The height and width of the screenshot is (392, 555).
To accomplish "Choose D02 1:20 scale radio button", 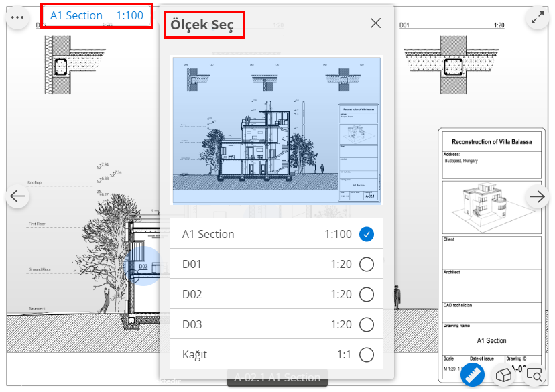I will [x=367, y=294].
